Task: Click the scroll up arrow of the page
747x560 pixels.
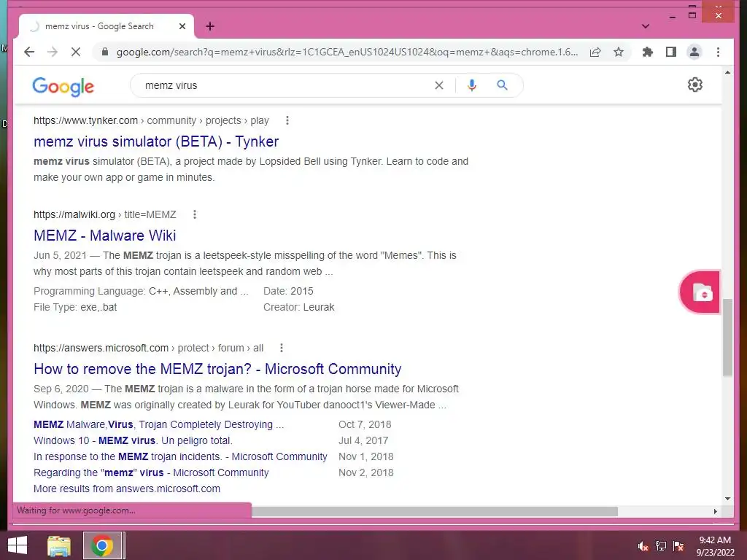Action: point(727,72)
